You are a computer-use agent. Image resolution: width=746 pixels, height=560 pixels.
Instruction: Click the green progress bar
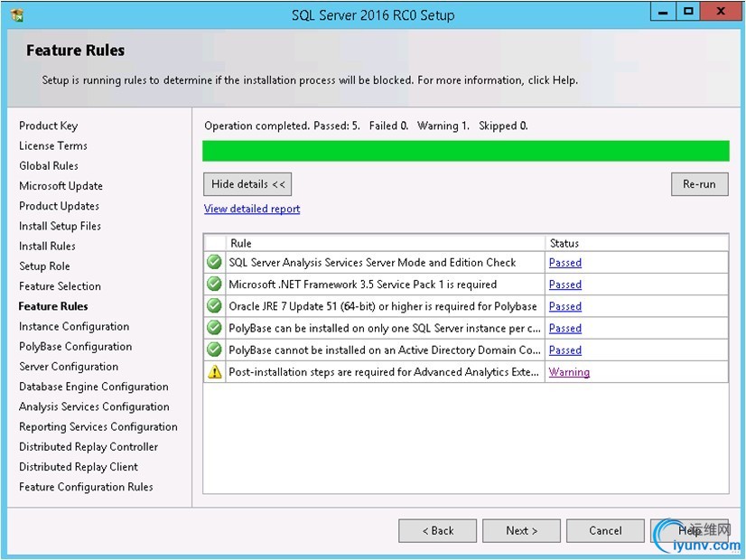(466, 151)
